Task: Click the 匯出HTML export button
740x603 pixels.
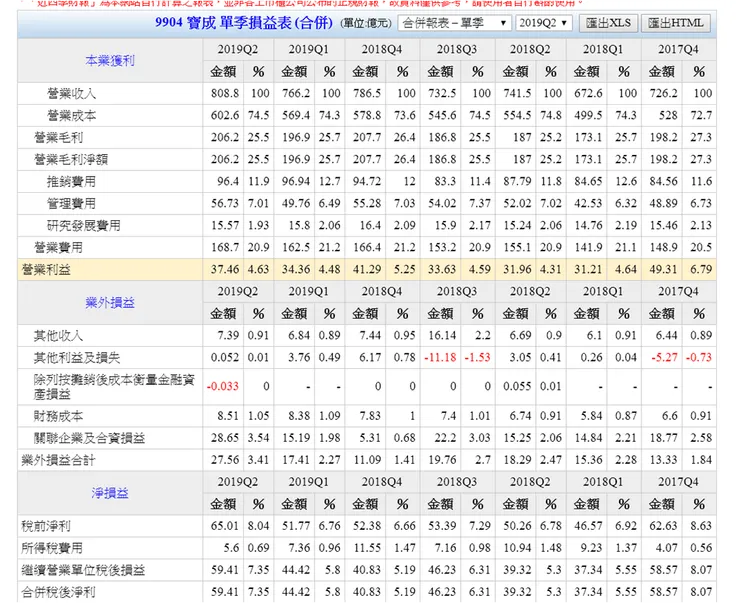Action: pyautogui.click(x=676, y=23)
